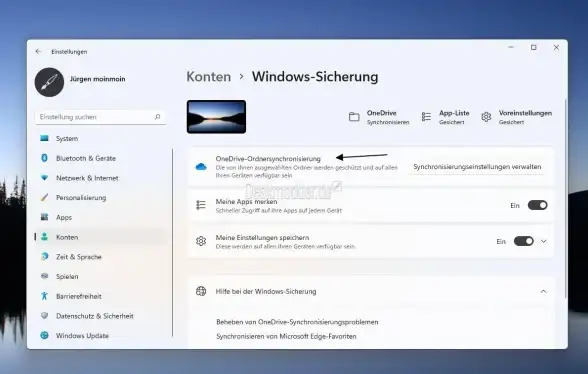Click the OneDrive-Ordnersynchronisierung title text
The width and height of the screenshot is (588, 374).
click(x=268, y=159)
